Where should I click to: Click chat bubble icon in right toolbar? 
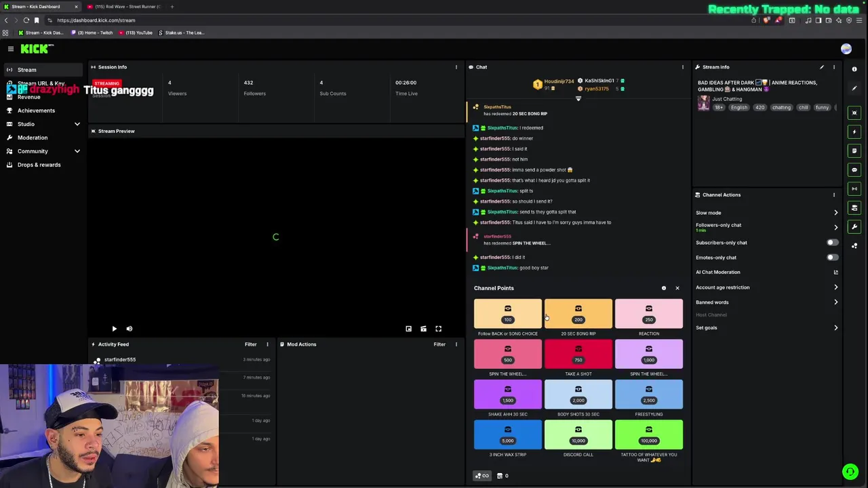tap(854, 170)
